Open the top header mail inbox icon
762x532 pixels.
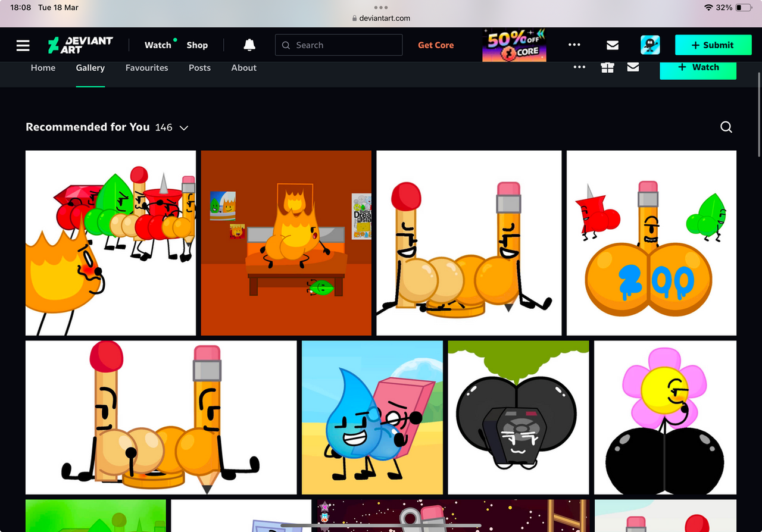click(612, 45)
